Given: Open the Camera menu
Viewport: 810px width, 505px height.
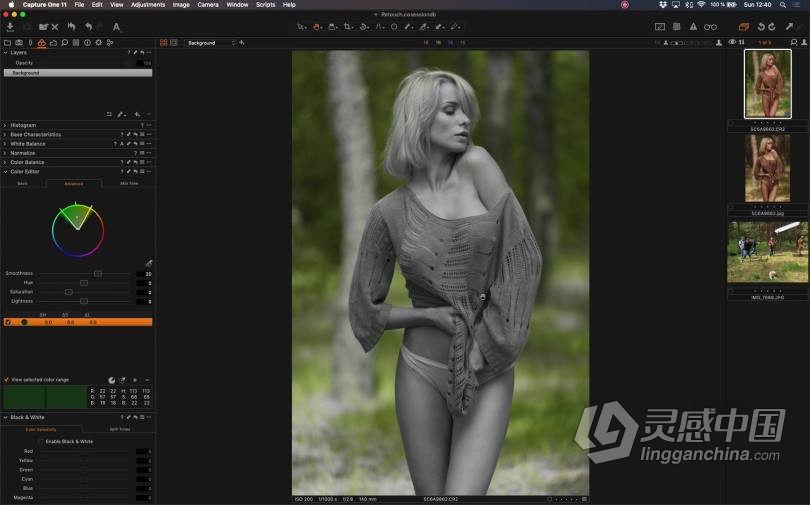Looking at the screenshot, I should click(x=208, y=5).
